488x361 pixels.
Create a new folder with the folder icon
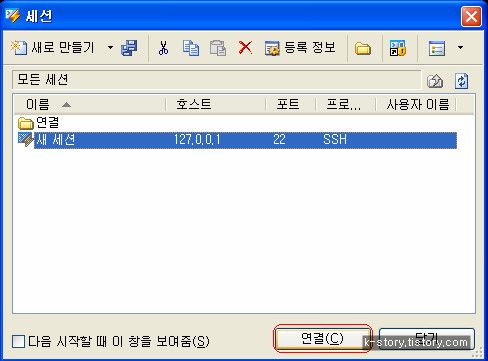(x=363, y=49)
